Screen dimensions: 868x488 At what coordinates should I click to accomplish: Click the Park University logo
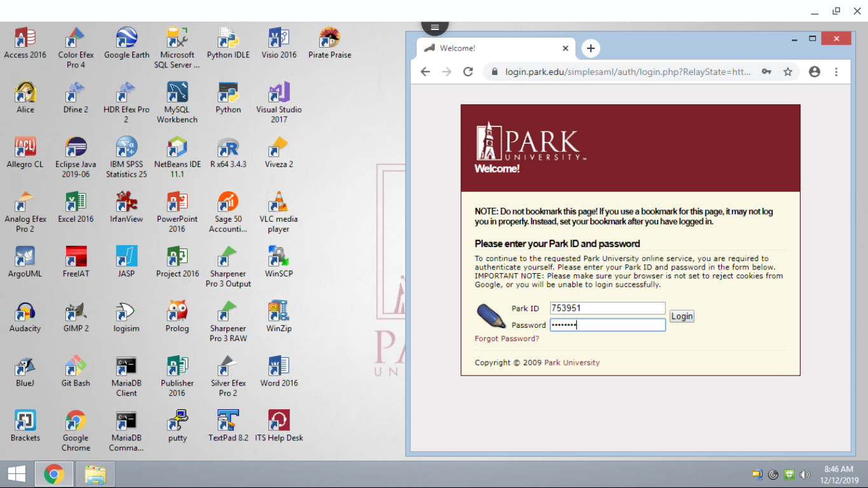pos(531,141)
